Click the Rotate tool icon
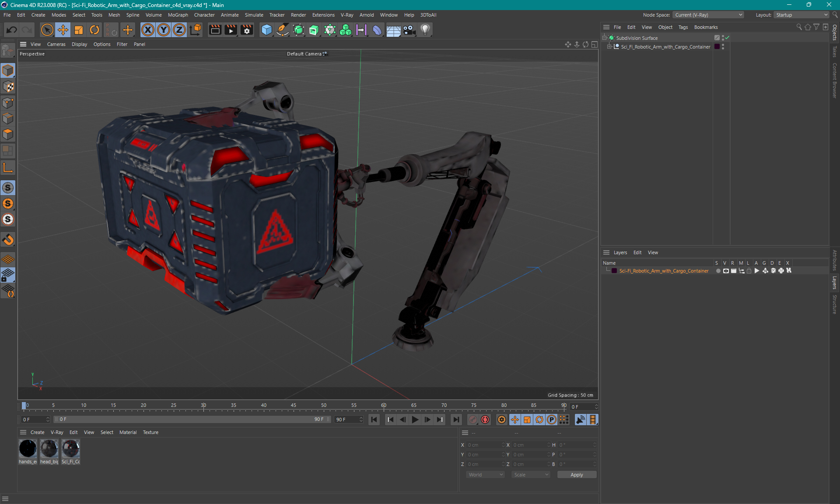This screenshot has height=504, width=840. coord(93,29)
